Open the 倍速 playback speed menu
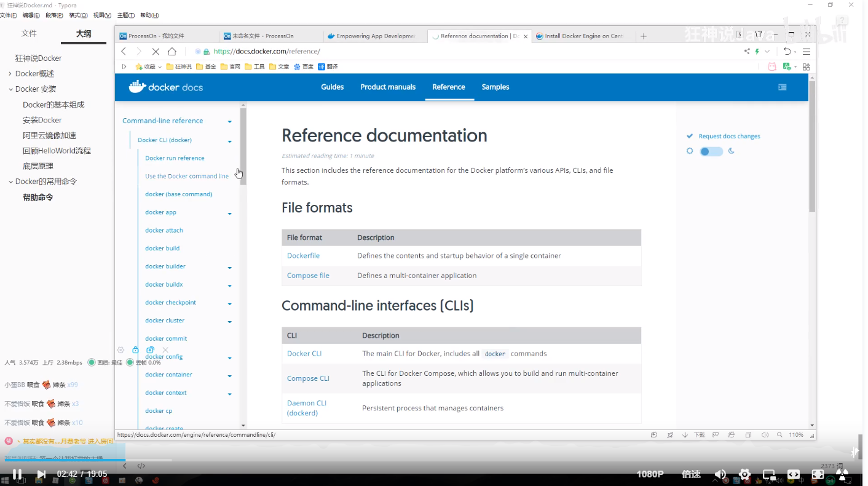 pos(692,474)
